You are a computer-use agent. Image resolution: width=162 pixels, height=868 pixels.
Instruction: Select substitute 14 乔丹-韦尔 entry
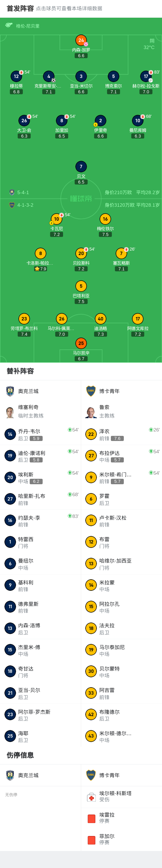(x=41, y=435)
